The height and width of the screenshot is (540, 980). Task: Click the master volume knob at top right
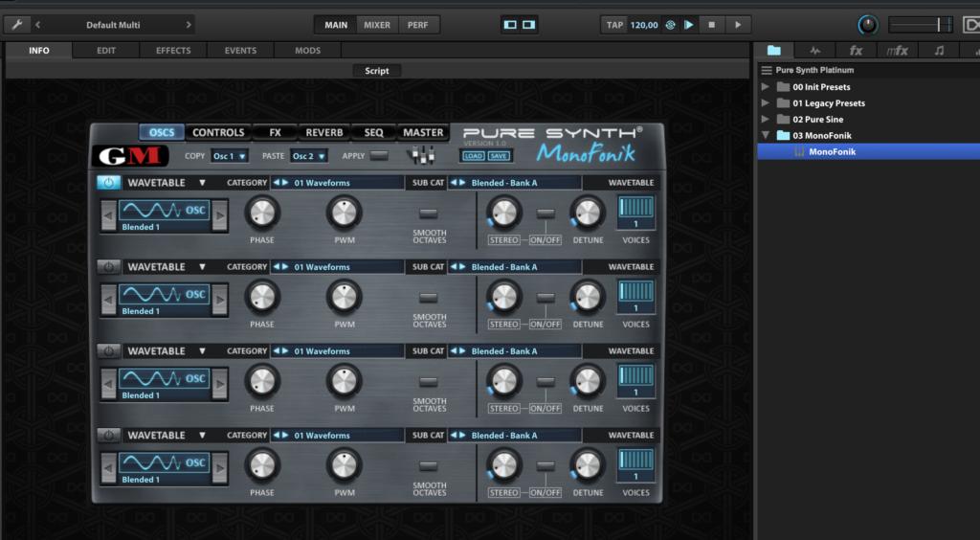(x=867, y=25)
